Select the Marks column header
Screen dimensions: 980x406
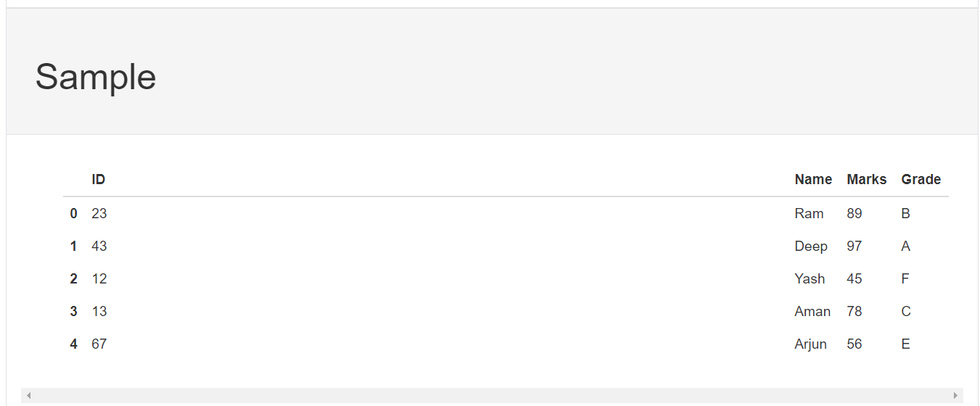pyautogui.click(x=866, y=180)
